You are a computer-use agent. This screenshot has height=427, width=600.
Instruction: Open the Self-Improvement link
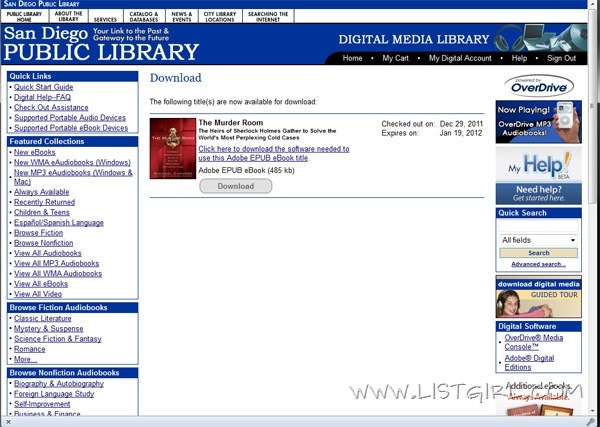[x=42, y=404]
